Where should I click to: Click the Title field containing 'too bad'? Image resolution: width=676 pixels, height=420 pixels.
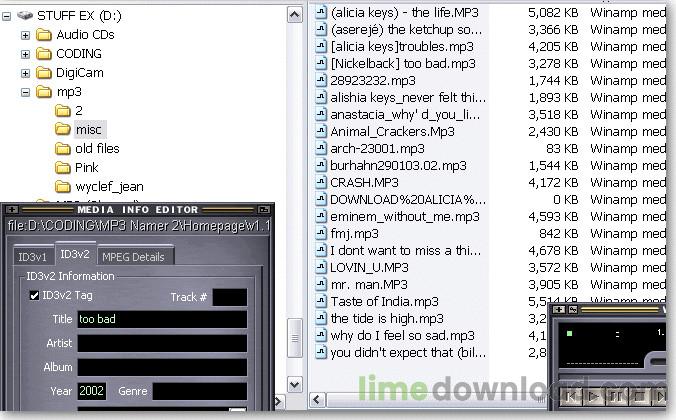click(x=162, y=319)
